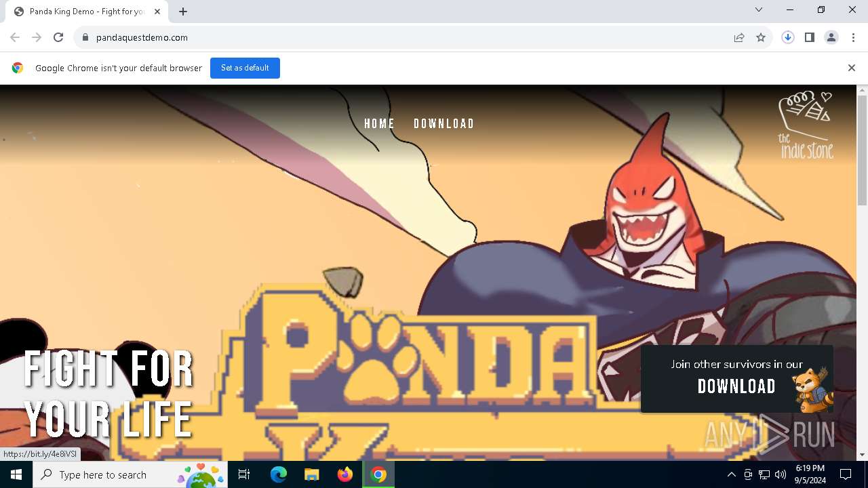Click the scrollbar up arrow
868x488 pixels.
862,90
